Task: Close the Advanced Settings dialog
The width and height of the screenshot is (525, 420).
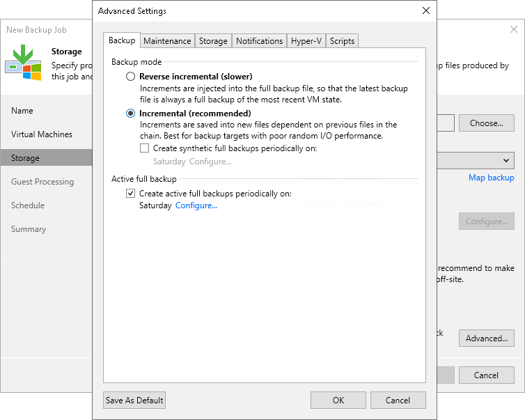Action: tap(426, 10)
